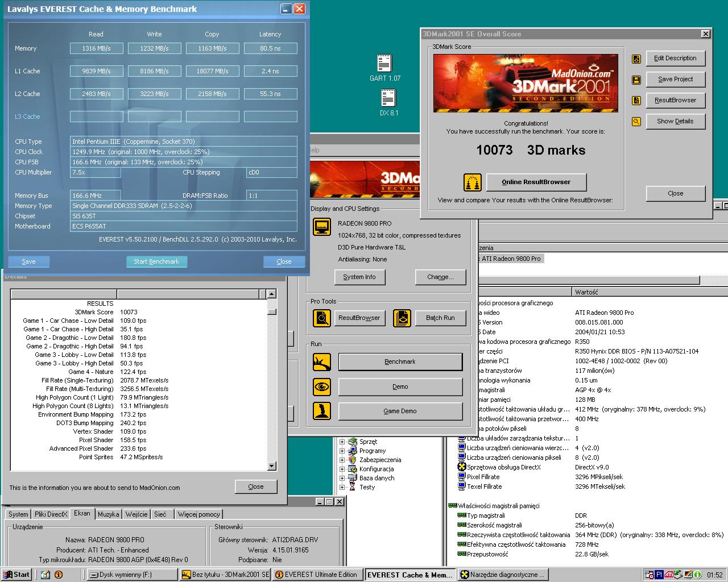Click the results list scrollbar down arrow

[x=272, y=466]
